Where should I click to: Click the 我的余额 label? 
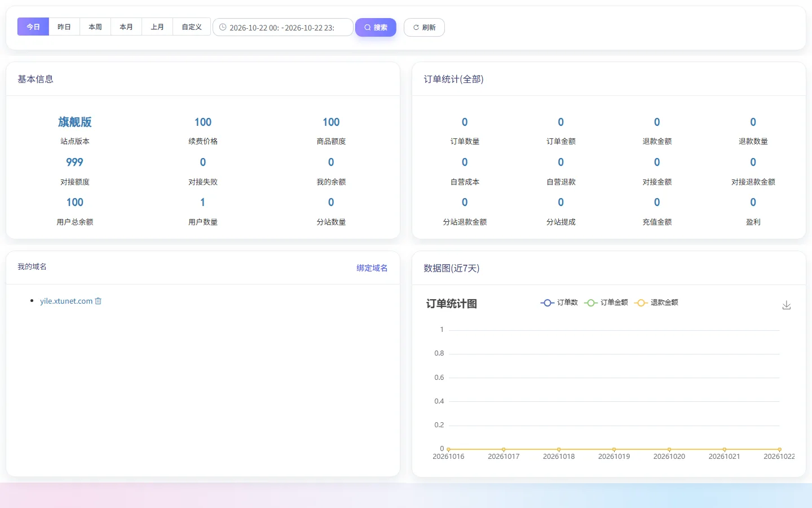(331, 182)
